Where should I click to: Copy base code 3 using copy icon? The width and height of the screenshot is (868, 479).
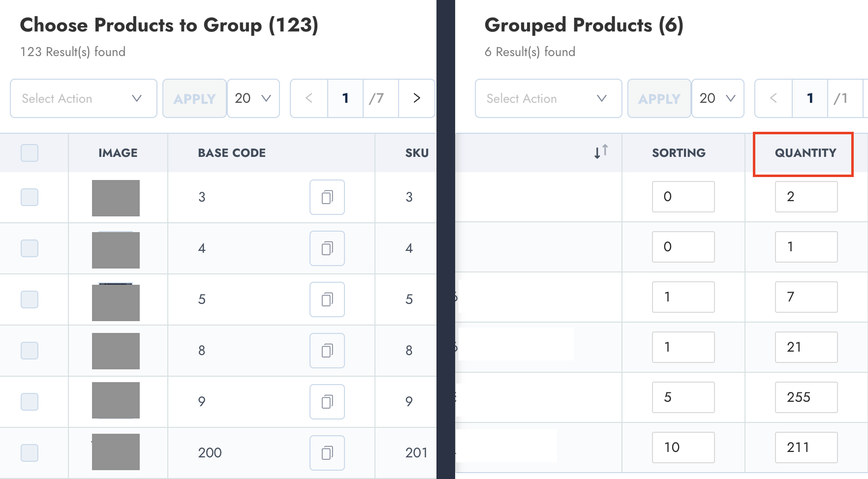(x=327, y=197)
